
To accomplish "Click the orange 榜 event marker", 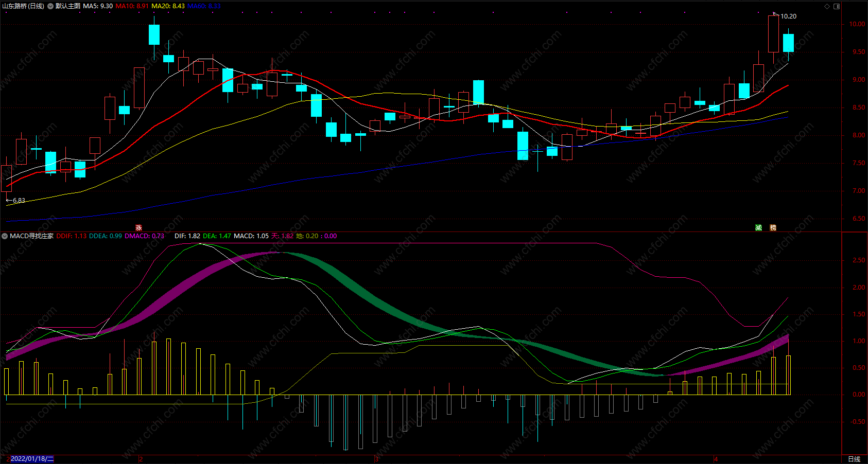I will tap(773, 227).
